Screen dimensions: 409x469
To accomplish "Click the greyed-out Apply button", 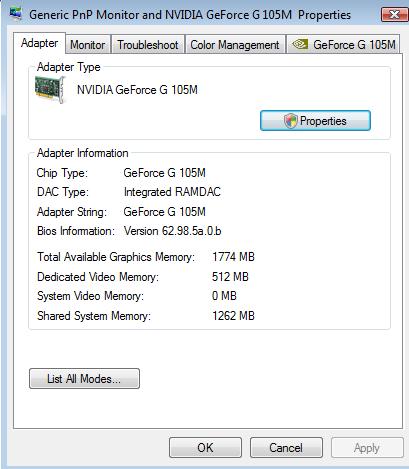I will coord(367,448).
